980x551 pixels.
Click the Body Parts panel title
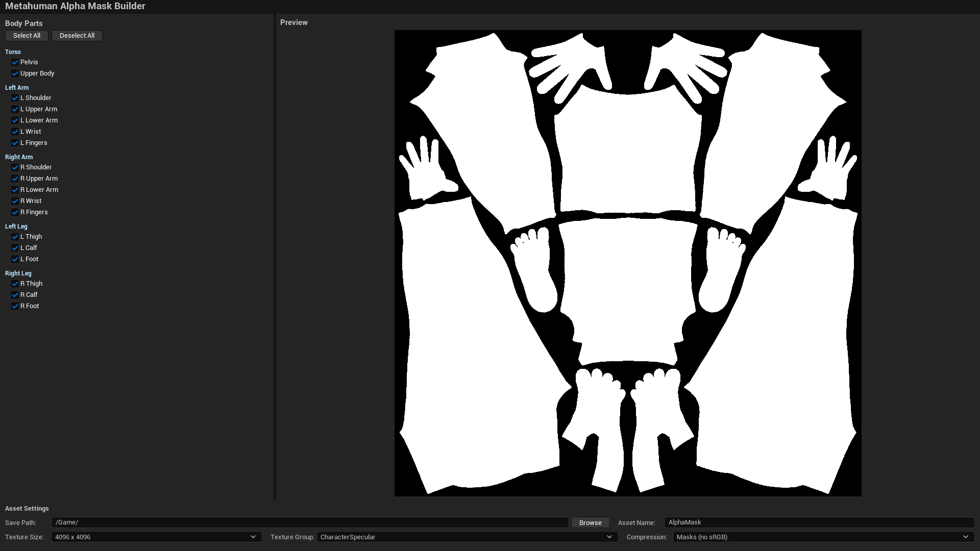coord(24,23)
